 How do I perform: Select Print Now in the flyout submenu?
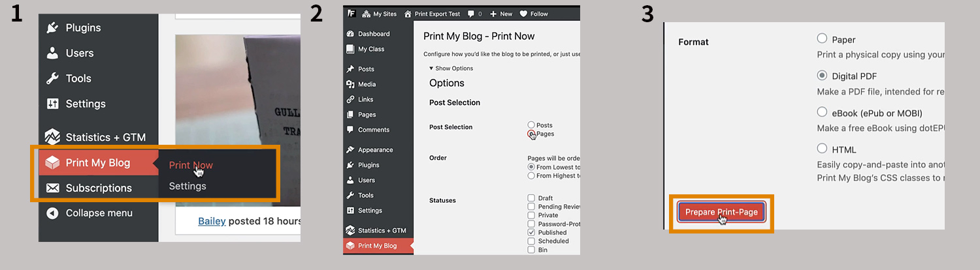pos(191,165)
